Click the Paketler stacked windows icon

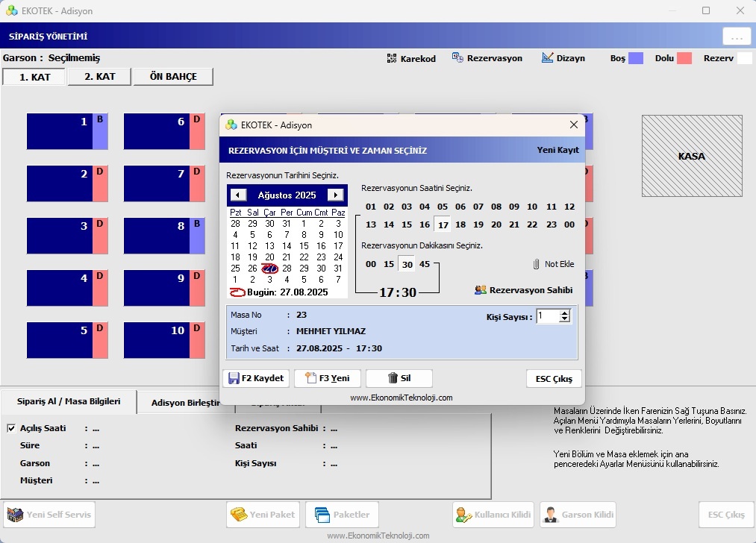click(322, 515)
